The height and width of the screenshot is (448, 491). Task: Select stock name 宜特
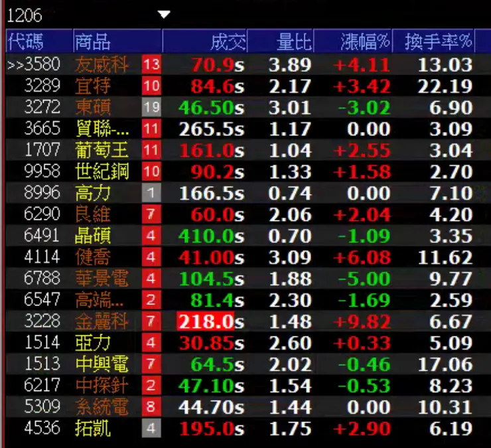point(93,86)
